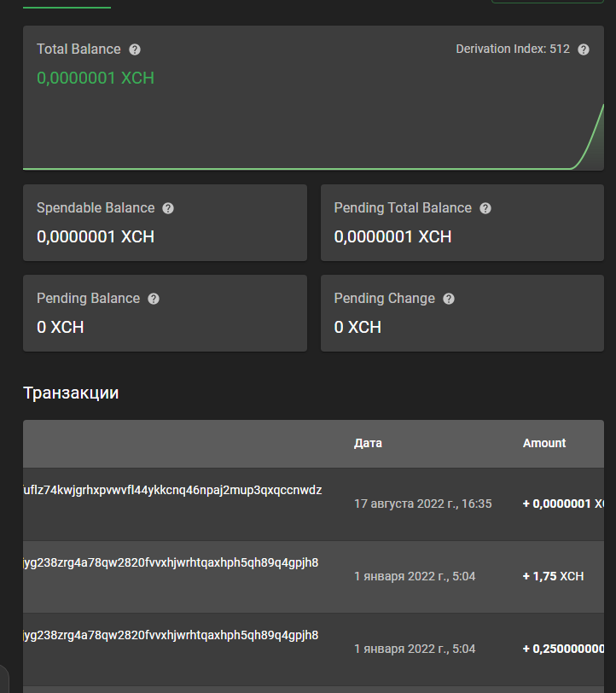Click amount + 0,0000001 transaction
The height and width of the screenshot is (693, 616).
[x=563, y=504]
